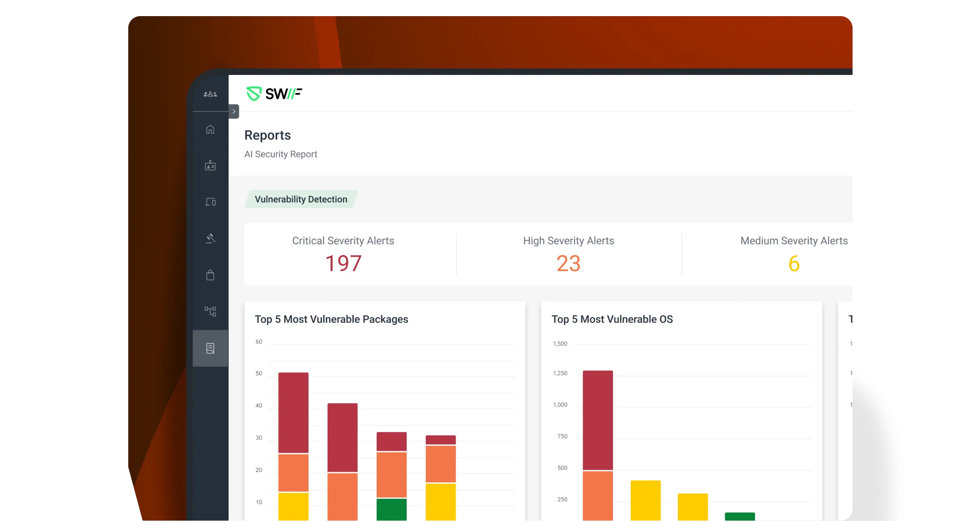
Task: Select the Vulnerability Detection tab
Action: pyautogui.click(x=301, y=199)
